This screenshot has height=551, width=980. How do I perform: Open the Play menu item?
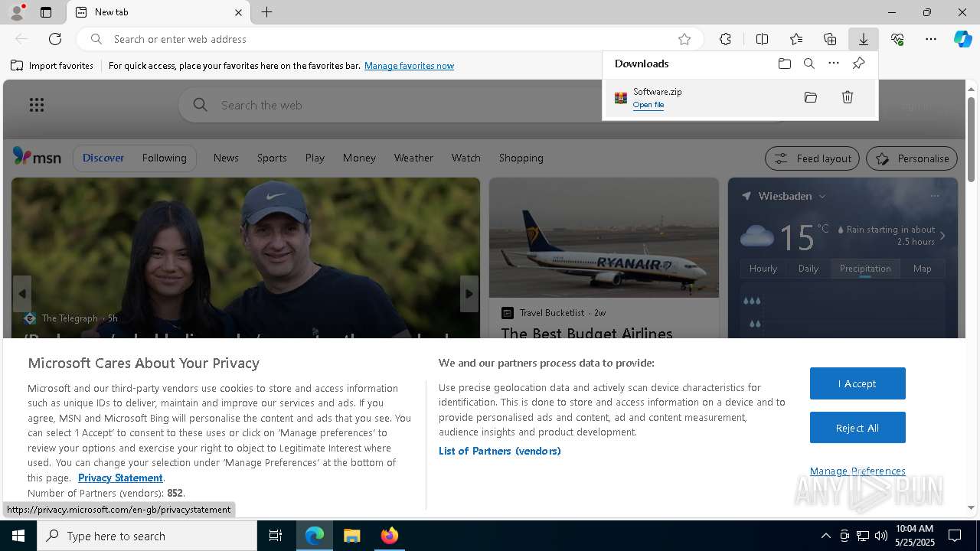(x=315, y=158)
